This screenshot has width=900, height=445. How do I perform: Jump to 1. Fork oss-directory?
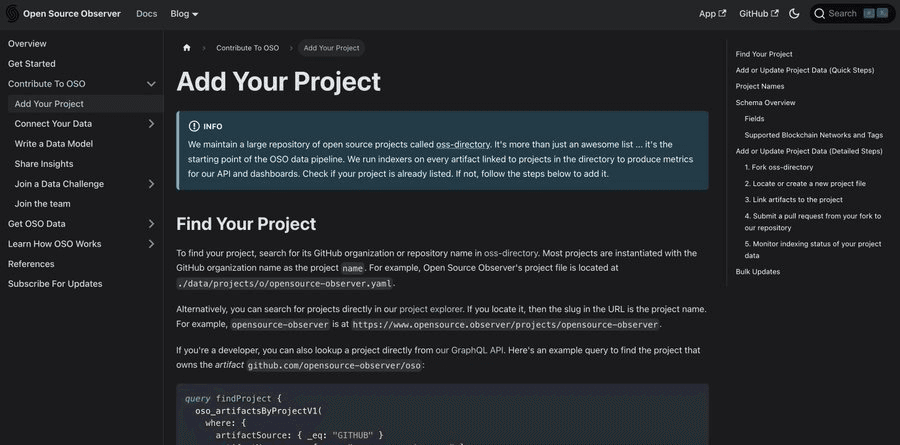779,168
